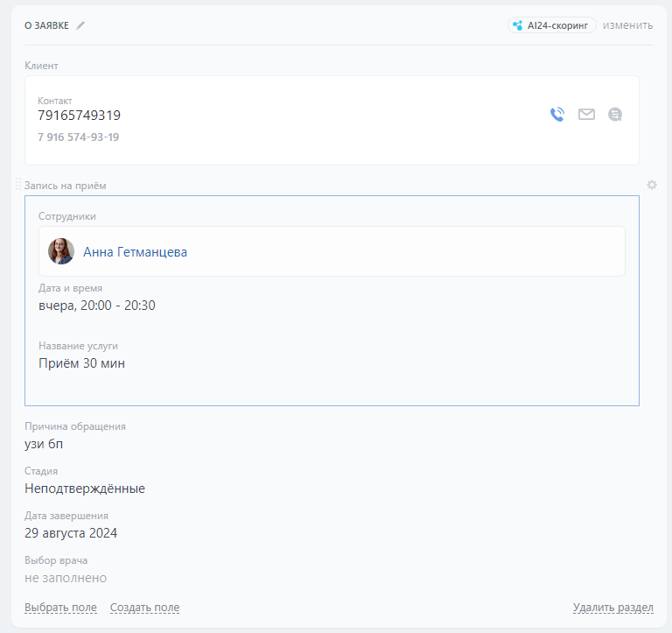The height and width of the screenshot is (633, 672).
Task: Click the AI24-скоринг badge
Action: point(552,25)
